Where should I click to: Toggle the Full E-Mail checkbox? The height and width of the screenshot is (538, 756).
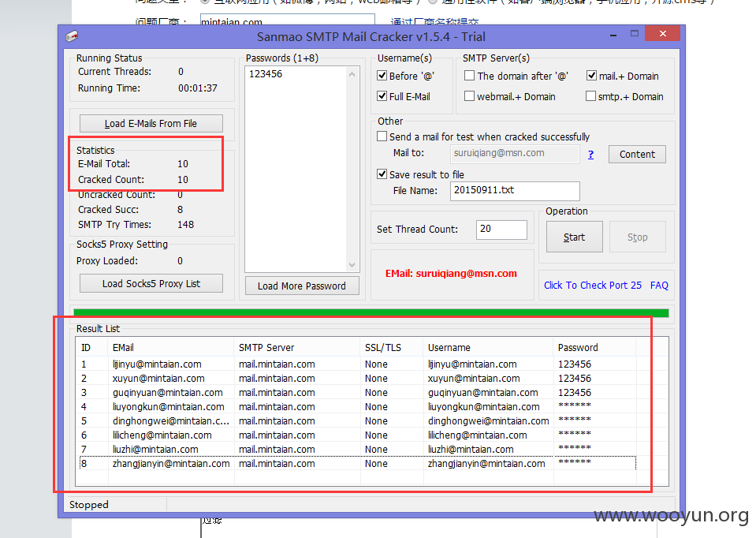382,96
